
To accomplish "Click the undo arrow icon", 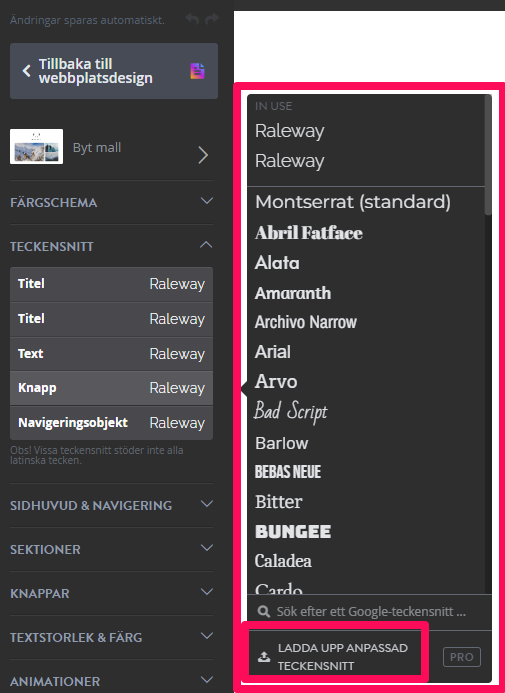I will click(x=192, y=19).
